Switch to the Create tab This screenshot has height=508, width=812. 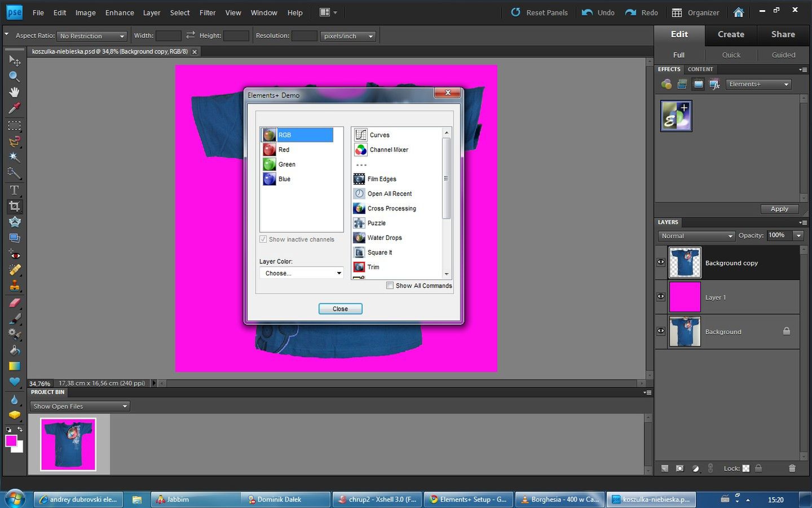(731, 34)
